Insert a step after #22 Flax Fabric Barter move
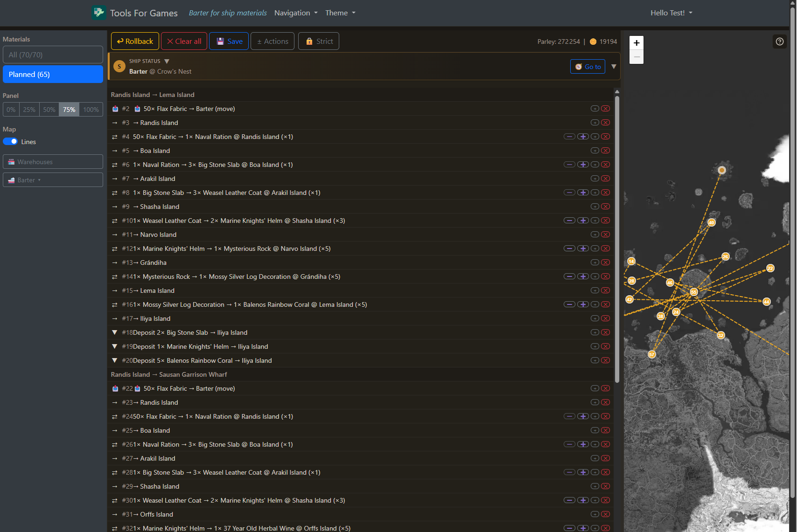The height and width of the screenshot is (532, 797). [x=595, y=388]
